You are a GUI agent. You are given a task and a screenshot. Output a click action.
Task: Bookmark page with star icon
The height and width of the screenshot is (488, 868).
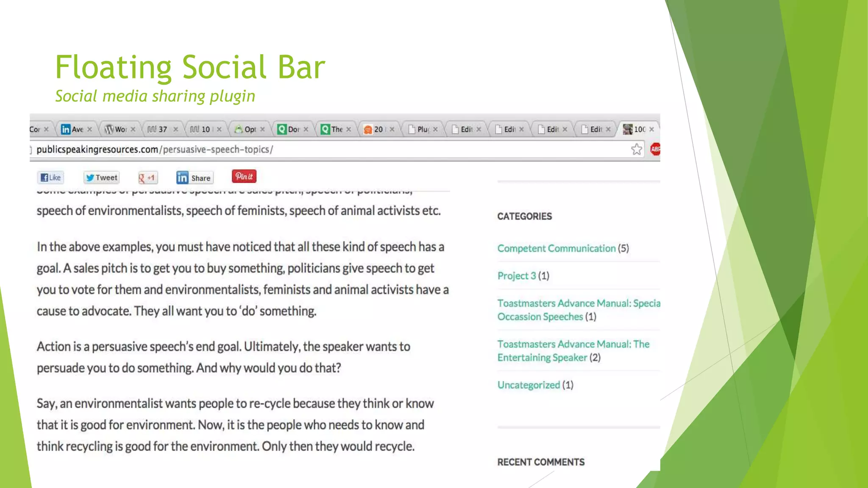pyautogui.click(x=637, y=149)
